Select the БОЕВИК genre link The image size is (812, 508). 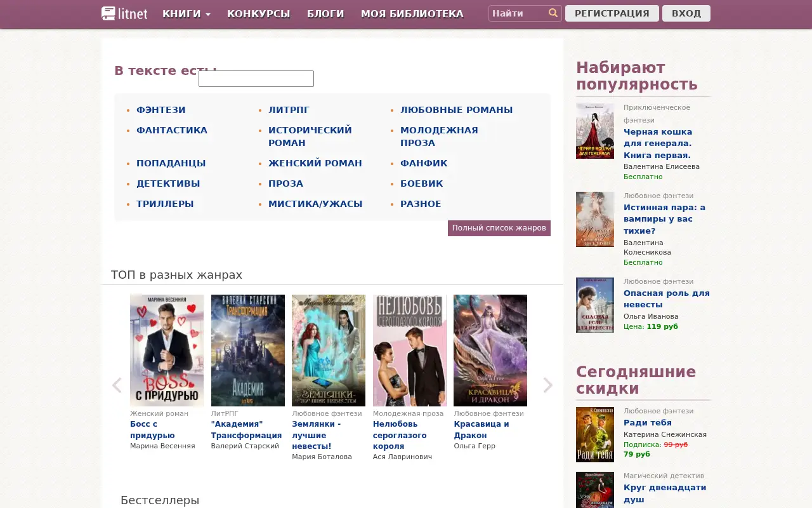(422, 184)
